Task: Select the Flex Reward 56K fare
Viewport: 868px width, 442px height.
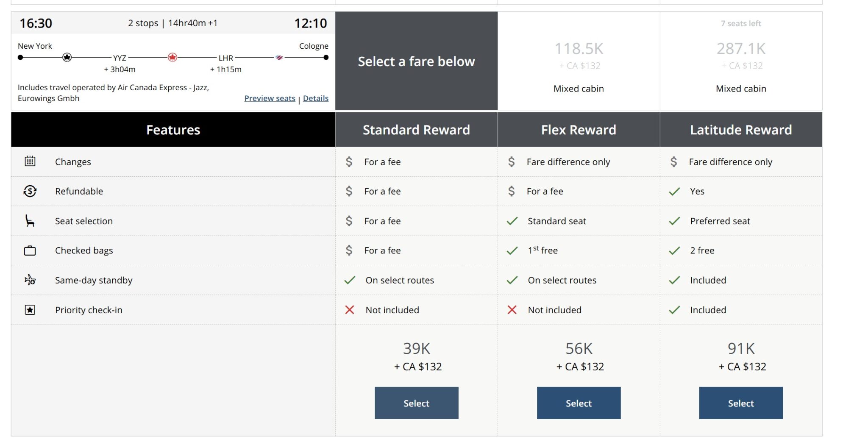Action: pos(579,403)
